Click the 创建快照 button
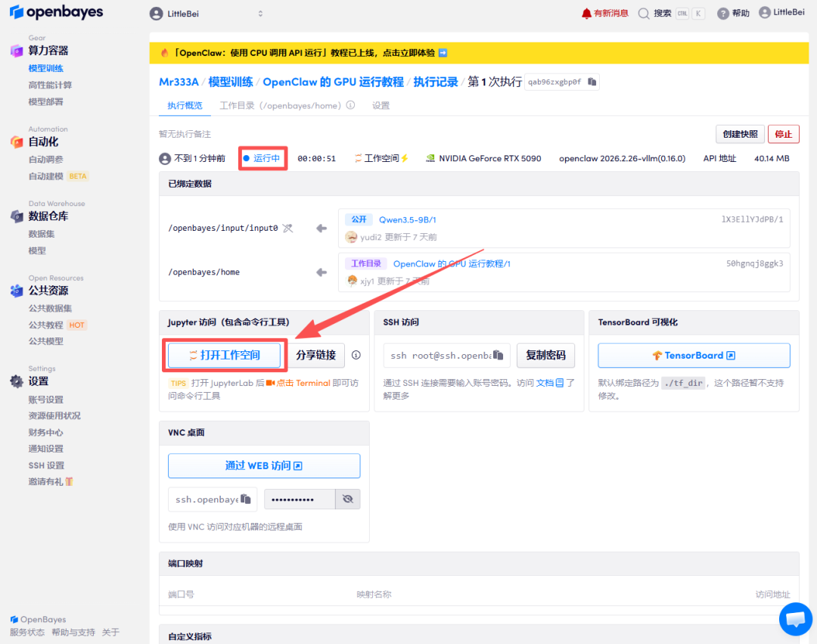This screenshot has height=644, width=817. pyautogui.click(x=740, y=134)
